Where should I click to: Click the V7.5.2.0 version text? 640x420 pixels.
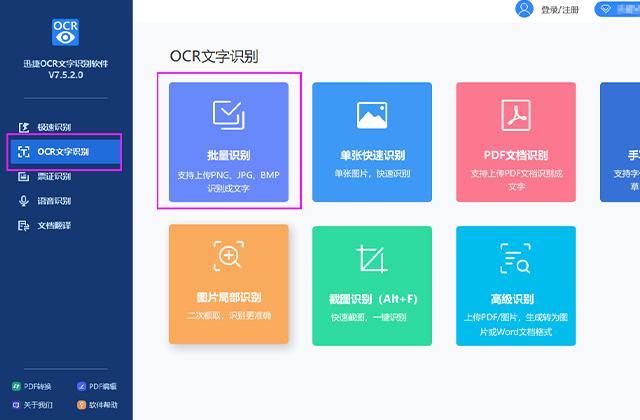65,75
